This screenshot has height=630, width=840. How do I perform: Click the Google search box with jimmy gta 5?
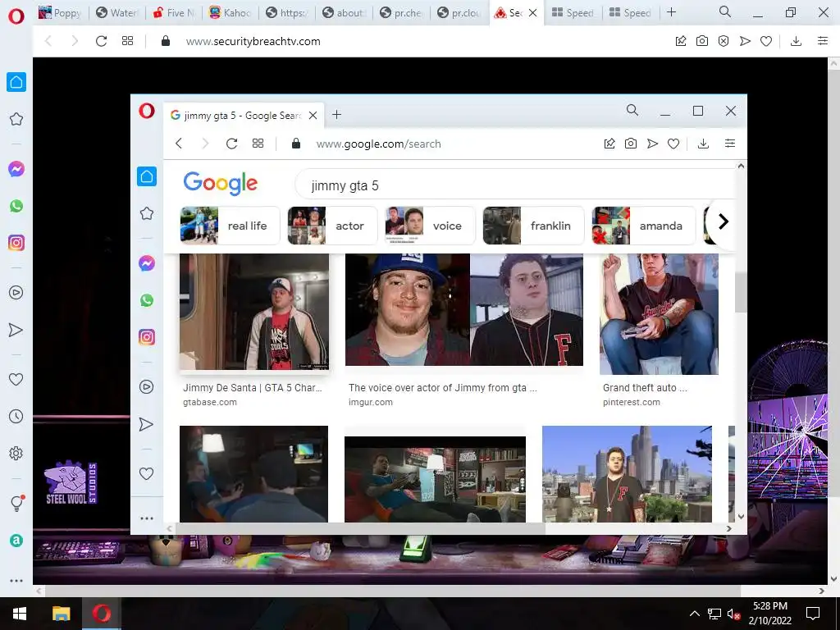click(517, 185)
